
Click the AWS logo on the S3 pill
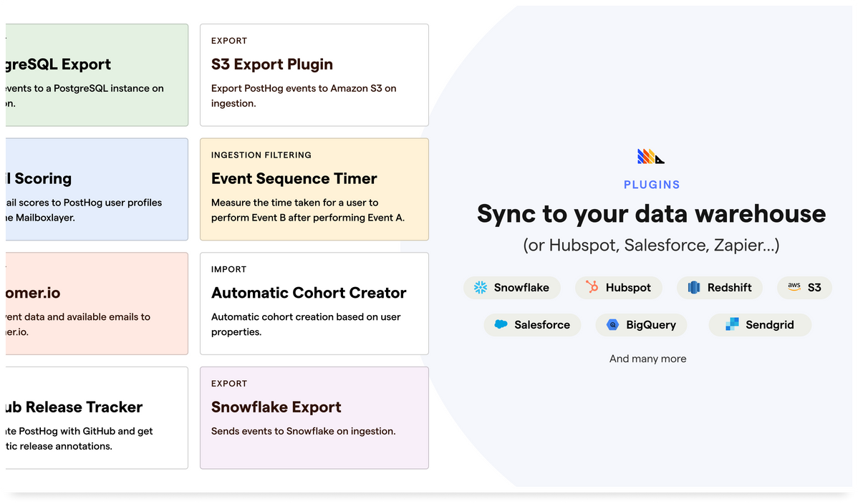pyautogui.click(x=794, y=288)
